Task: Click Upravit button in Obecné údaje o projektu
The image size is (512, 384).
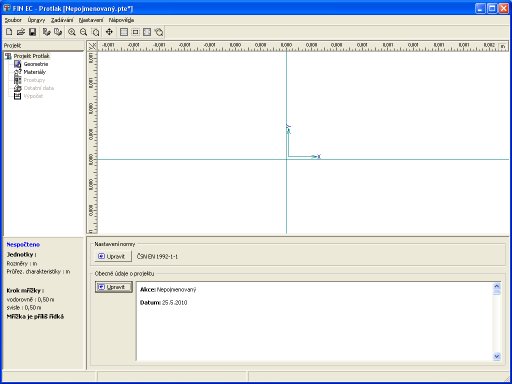Action: pos(114,287)
